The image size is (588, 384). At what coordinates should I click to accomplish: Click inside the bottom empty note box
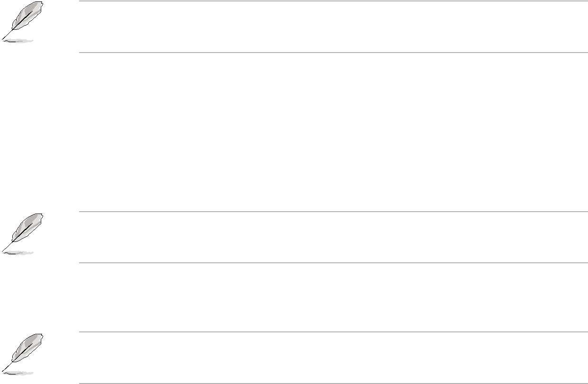click(x=333, y=357)
